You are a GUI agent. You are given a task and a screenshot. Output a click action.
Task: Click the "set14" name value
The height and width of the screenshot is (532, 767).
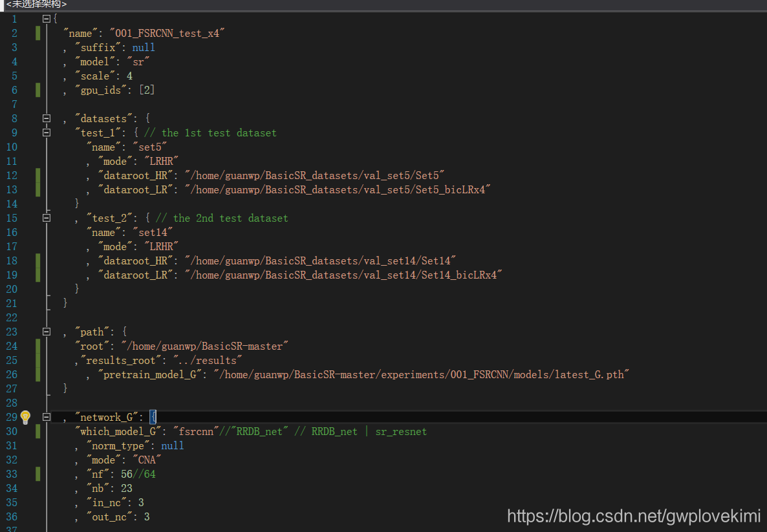(x=153, y=232)
